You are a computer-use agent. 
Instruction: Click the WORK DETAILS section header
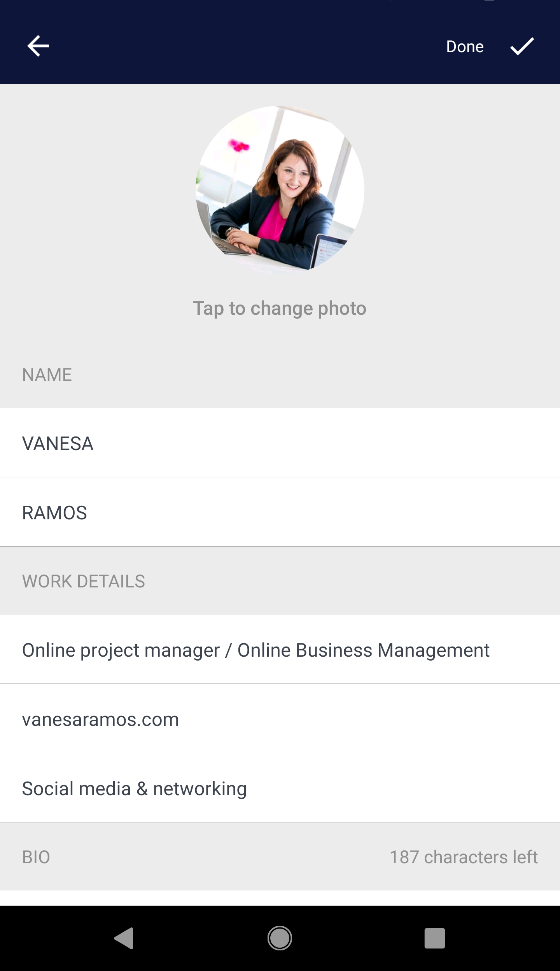(84, 581)
